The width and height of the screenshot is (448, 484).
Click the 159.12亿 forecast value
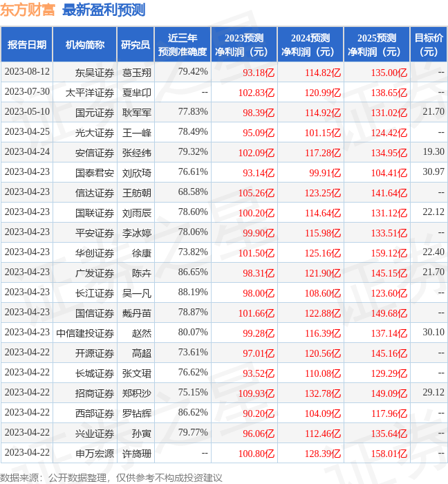point(389,254)
